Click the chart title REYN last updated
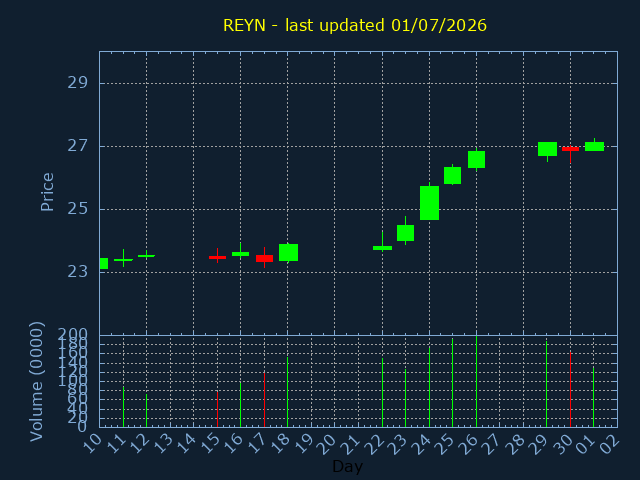This screenshot has height=480, width=640. (x=355, y=25)
